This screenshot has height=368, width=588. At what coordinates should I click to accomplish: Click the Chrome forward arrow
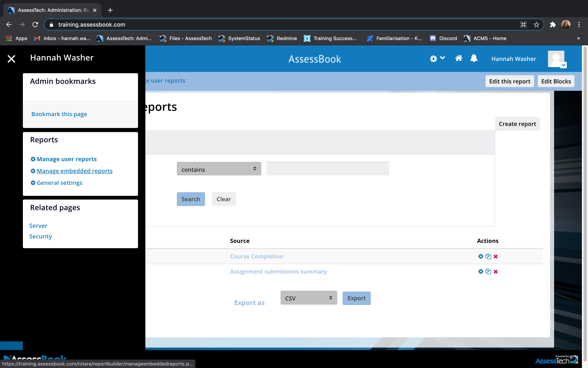coord(22,25)
